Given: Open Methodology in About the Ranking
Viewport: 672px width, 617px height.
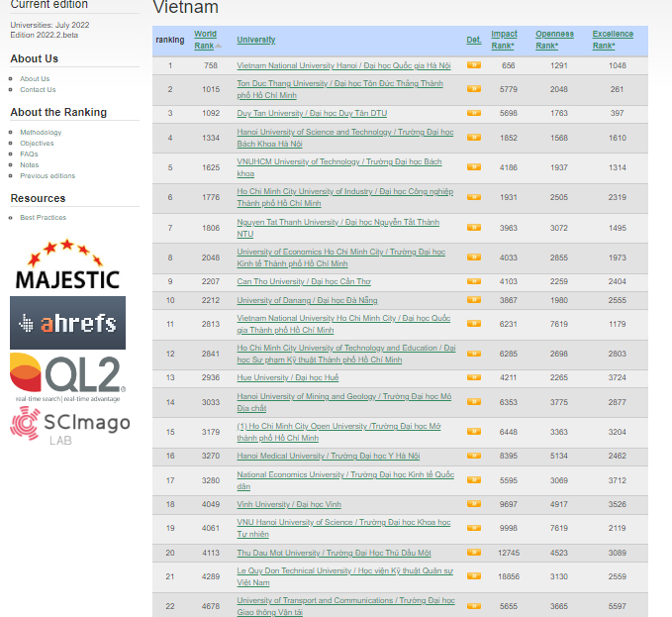Looking at the screenshot, I should click(41, 132).
